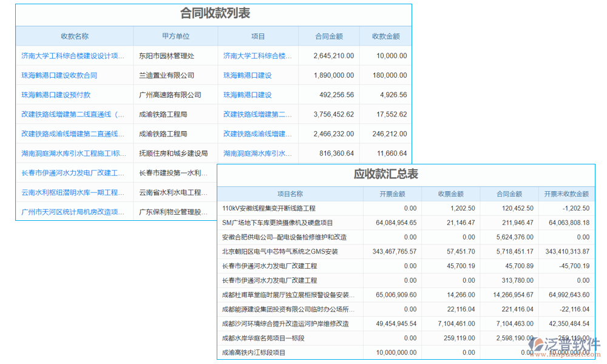Sort by 合同金额 column header
The image size is (607, 364).
point(328,36)
